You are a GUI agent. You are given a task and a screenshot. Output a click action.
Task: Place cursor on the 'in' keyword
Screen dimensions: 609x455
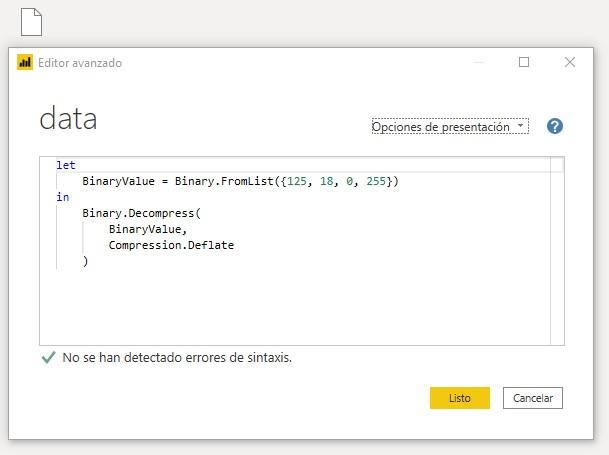pyautogui.click(x=63, y=197)
